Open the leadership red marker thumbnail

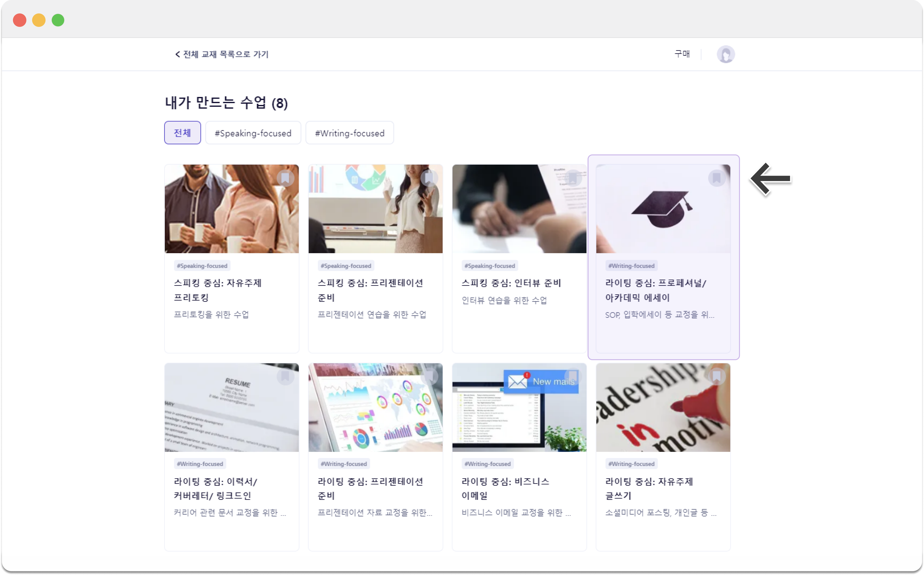pyautogui.click(x=663, y=407)
